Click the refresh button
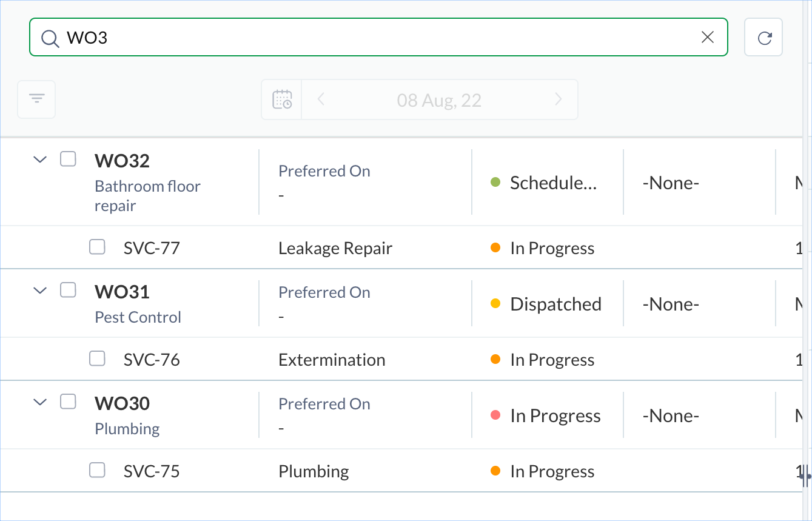This screenshot has width=812, height=521. tap(763, 38)
